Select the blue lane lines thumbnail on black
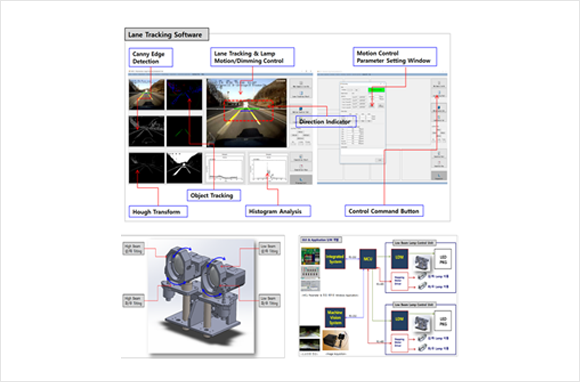Screen dimensions: 580x382 point(184,94)
